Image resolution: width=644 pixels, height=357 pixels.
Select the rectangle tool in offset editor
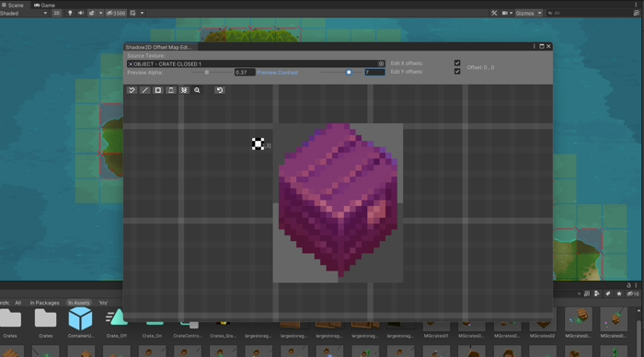(x=157, y=90)
